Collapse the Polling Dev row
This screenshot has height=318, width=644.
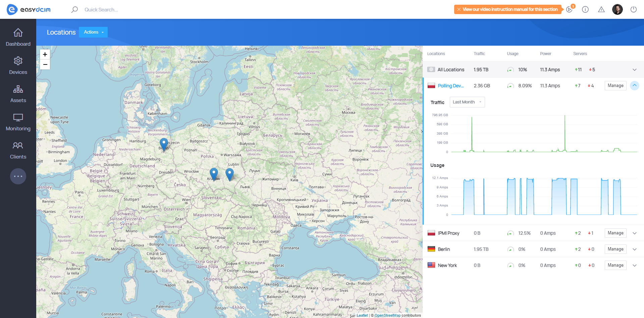(x=635, y=86)
